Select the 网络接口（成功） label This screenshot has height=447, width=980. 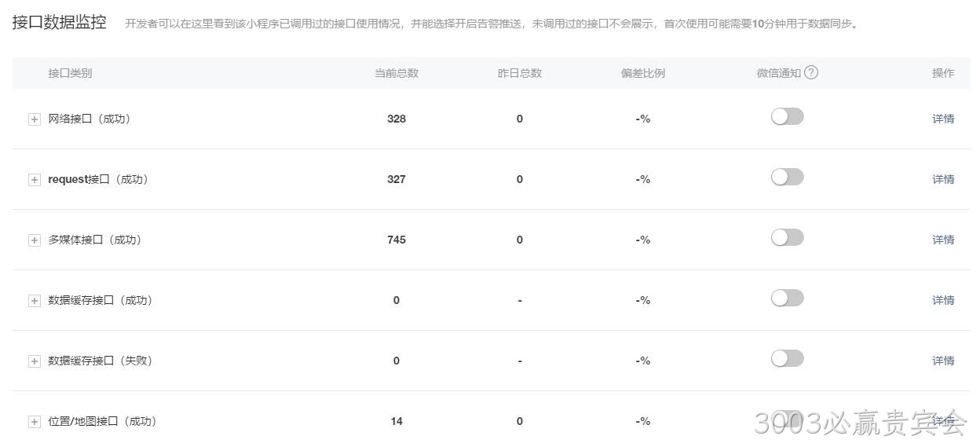(89, 119)
